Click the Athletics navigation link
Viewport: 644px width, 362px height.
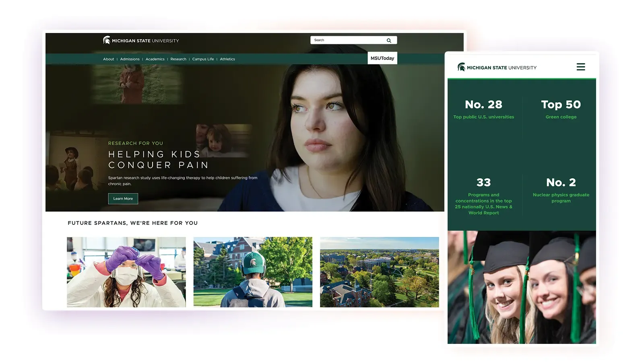tap(227, 59)
